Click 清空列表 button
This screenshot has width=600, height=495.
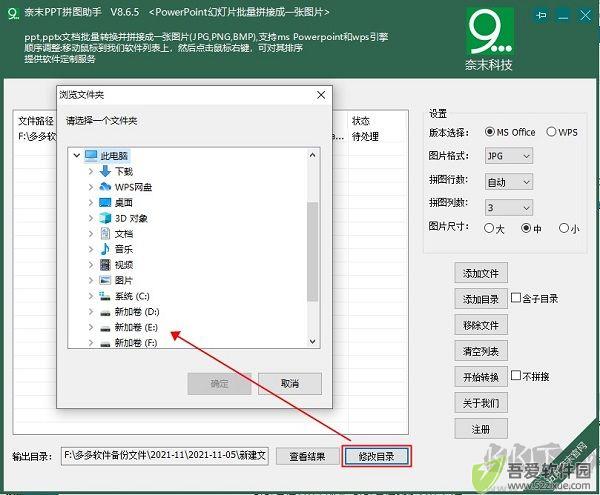point(481,351)
